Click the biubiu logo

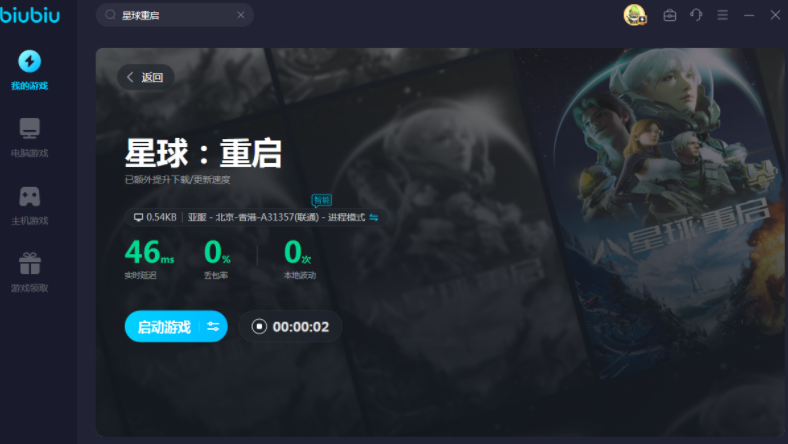click(x=30, y=14)
